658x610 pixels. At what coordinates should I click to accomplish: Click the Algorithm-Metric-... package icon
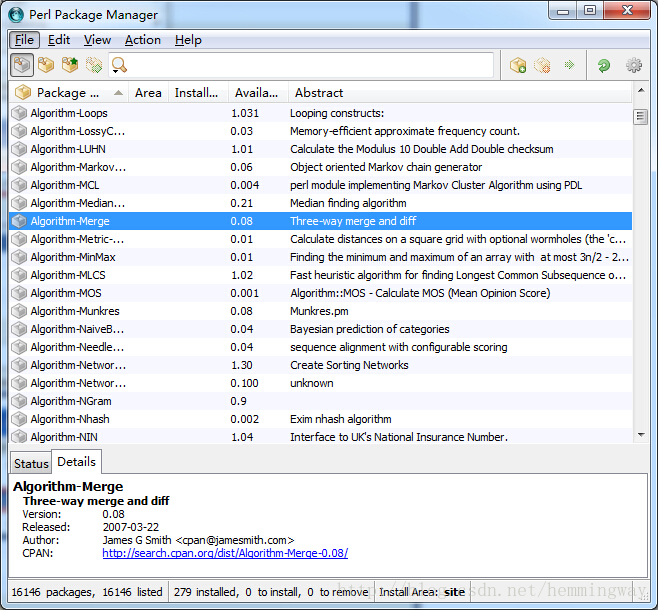click(x=19, y=239)
